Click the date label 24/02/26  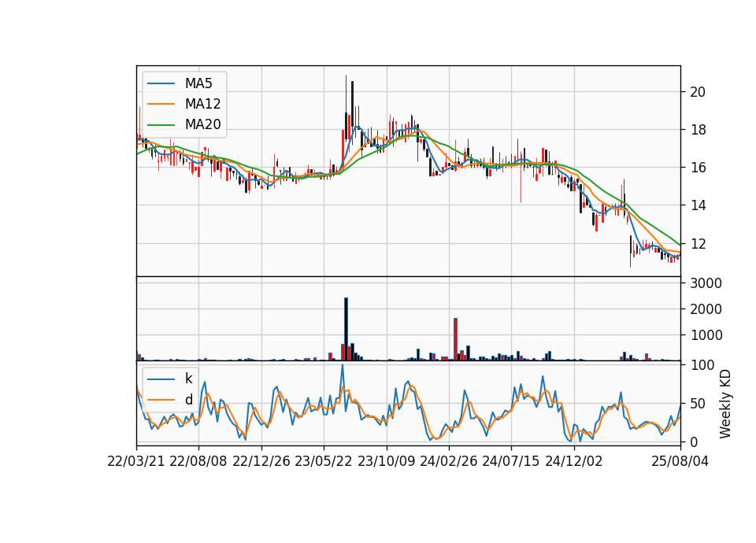(448, 461)
